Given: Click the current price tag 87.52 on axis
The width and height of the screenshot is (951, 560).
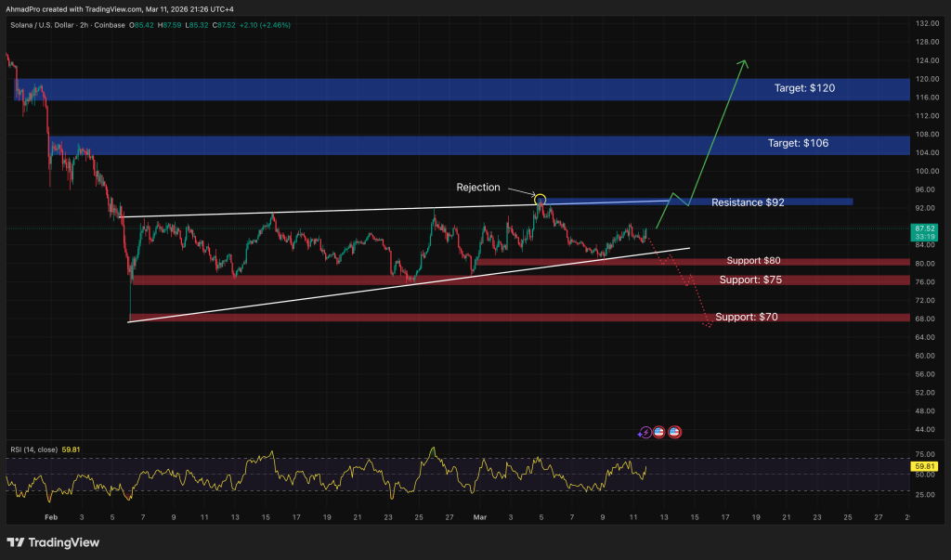Looking at the screenshot, I should (924, 228).
